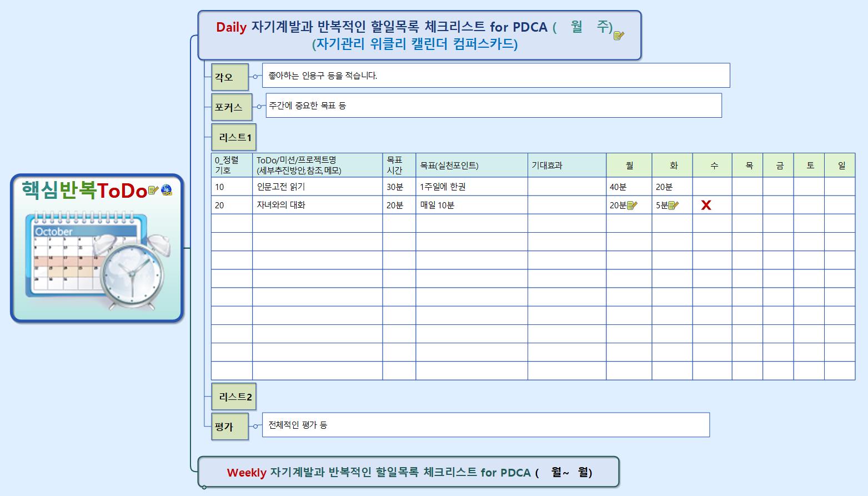Screen dimensions: 868x496
Task: Select the 자녀와의 대화 table cell
Action: pos(317,205)
